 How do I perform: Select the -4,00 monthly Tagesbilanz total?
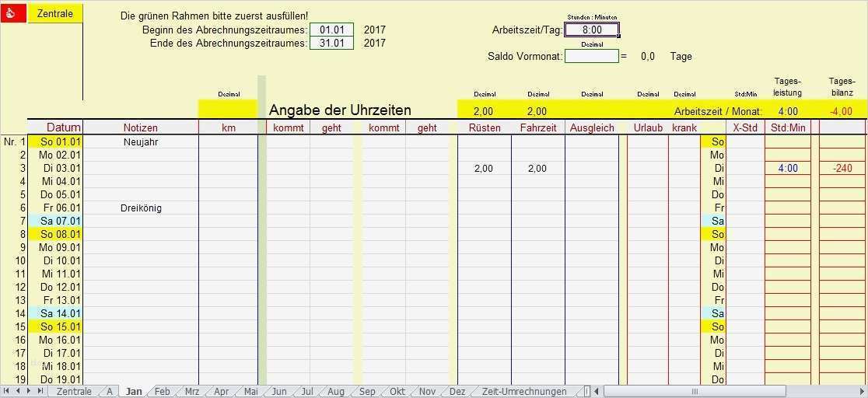pyautogui.click(x=842, y=111)
